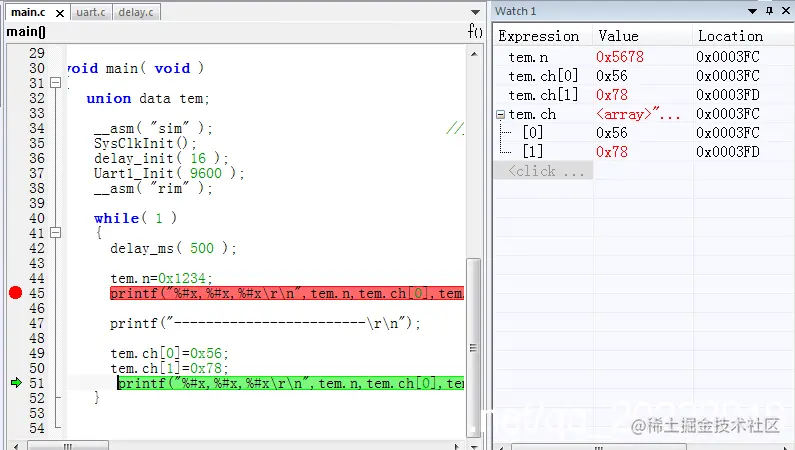Close the Watch 1 panel
Screen dimensions: 795x450
pyautogui.click(x=785, y=11)
